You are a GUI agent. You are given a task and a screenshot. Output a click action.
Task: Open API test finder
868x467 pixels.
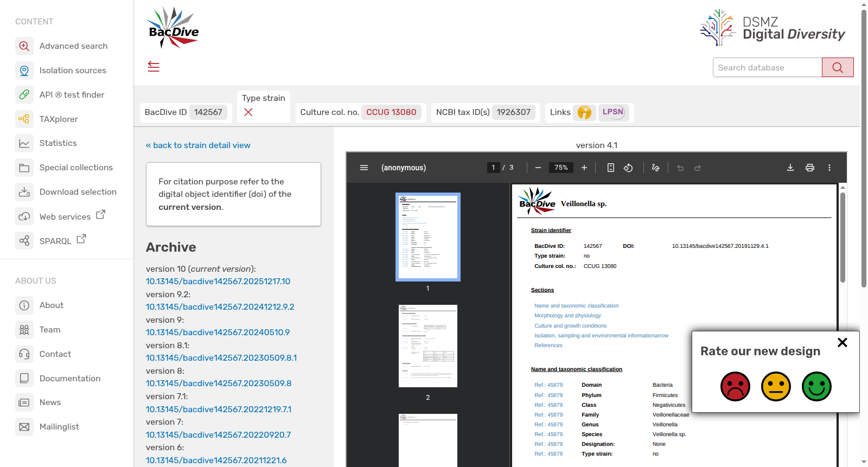[x=60, y=95]
